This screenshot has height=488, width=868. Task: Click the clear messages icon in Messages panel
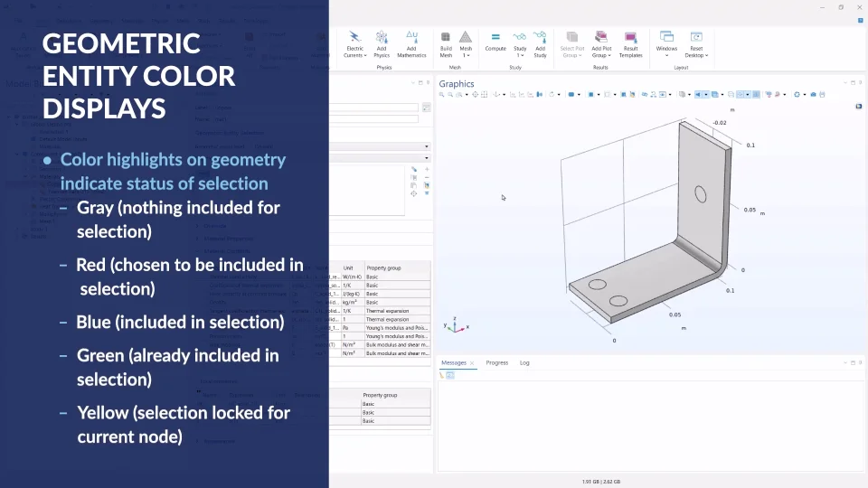[442, 375]
